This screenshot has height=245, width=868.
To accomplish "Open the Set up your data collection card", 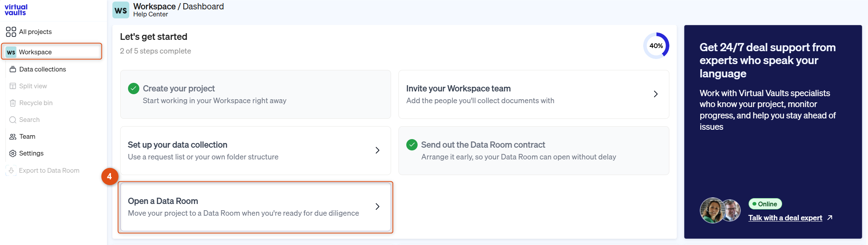I will [x=256, y=150].
